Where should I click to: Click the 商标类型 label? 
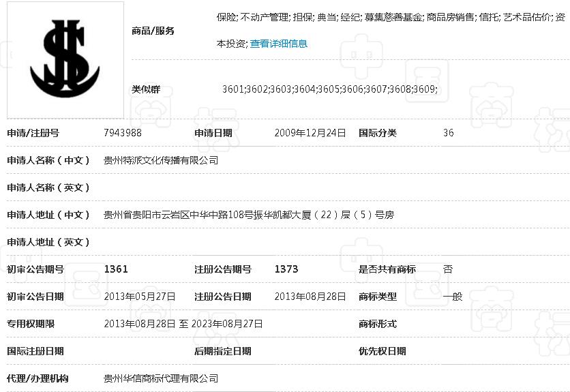coord(377,297)
